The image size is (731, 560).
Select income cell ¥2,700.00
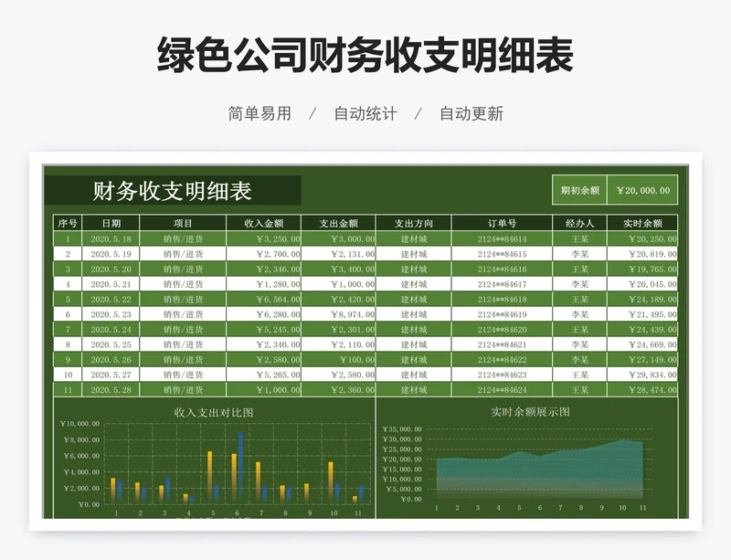[264, 254]
